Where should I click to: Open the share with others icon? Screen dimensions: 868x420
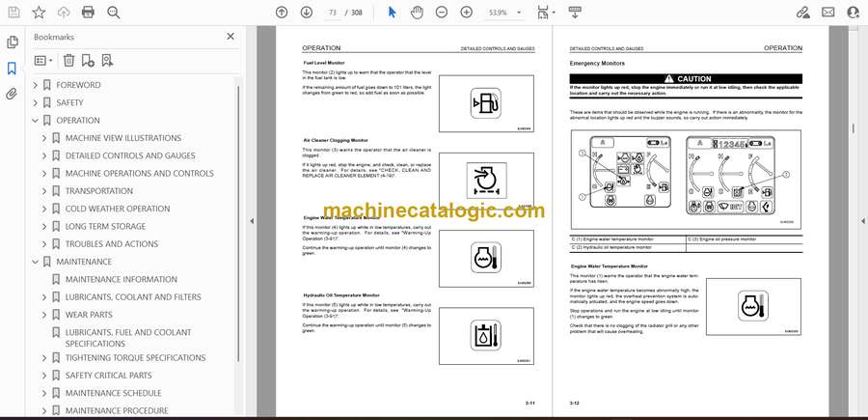(x=854, y=13)
